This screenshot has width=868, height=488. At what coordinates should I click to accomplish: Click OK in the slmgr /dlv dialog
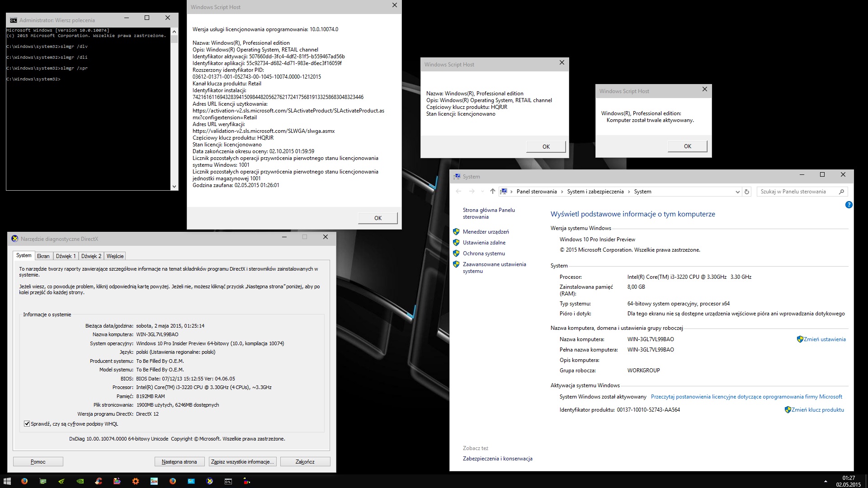378,218
